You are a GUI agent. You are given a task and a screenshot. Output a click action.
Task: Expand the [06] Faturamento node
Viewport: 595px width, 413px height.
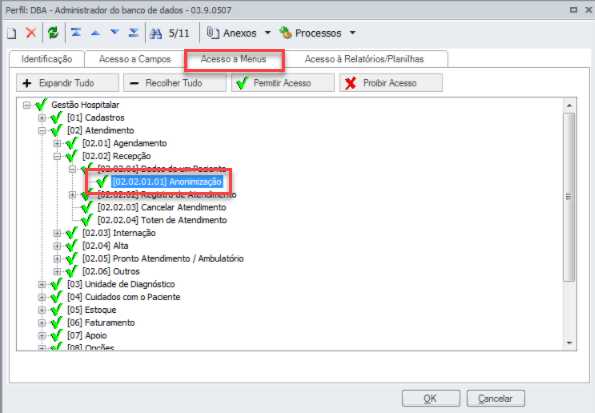point(42,323)
